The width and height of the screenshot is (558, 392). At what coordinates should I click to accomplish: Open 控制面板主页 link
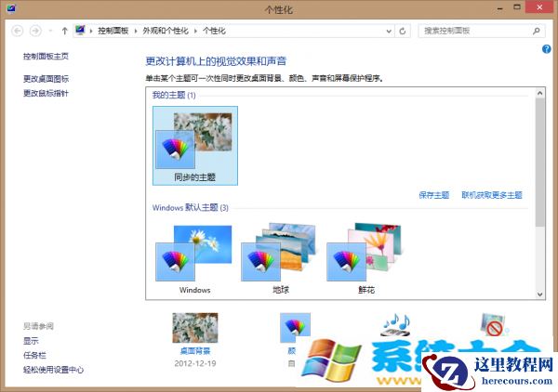46,56
